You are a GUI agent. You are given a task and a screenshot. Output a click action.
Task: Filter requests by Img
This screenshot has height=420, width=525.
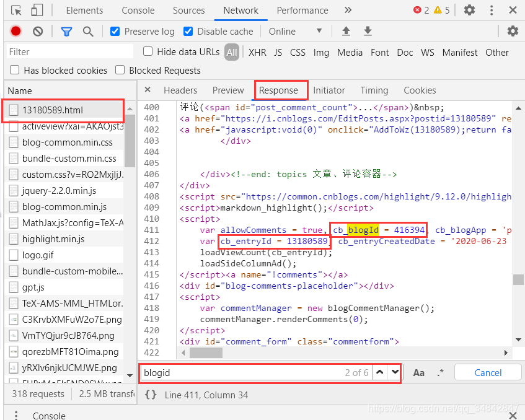coord(321,53)
